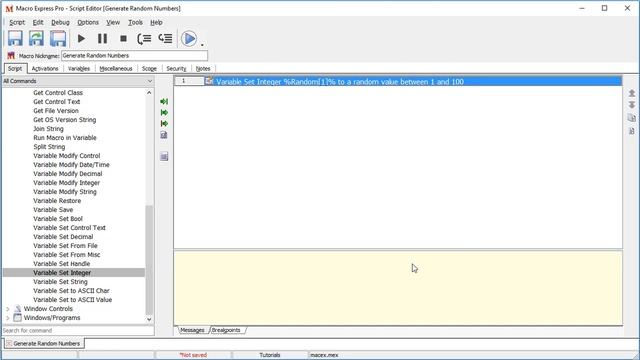
Task: Click command list scrollbar down arrow
Action: coord(149,319)
